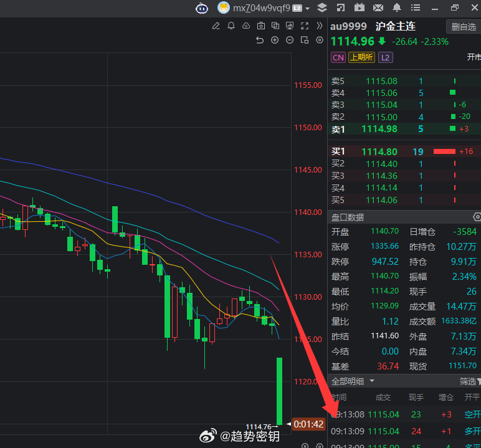Click the 成交 column header

point(383,398)
